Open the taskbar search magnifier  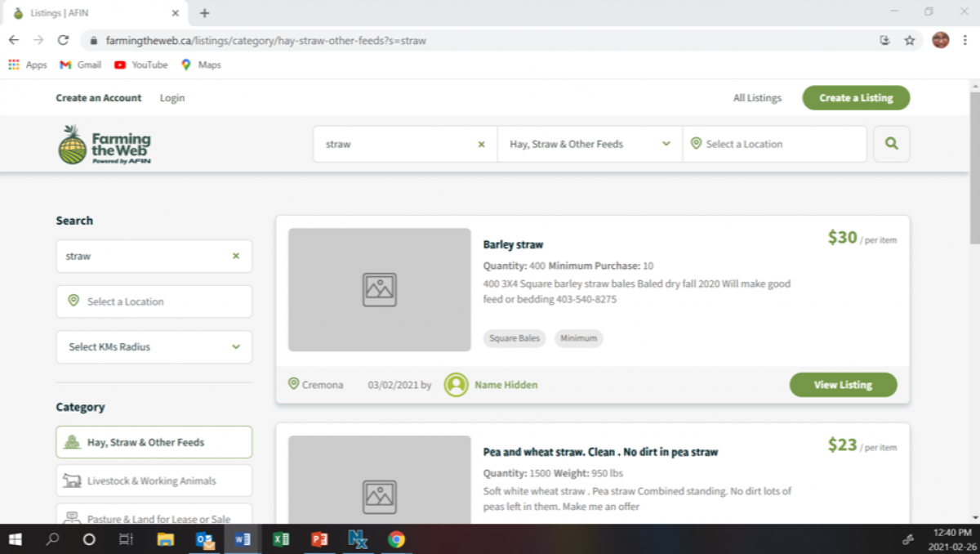53,539
